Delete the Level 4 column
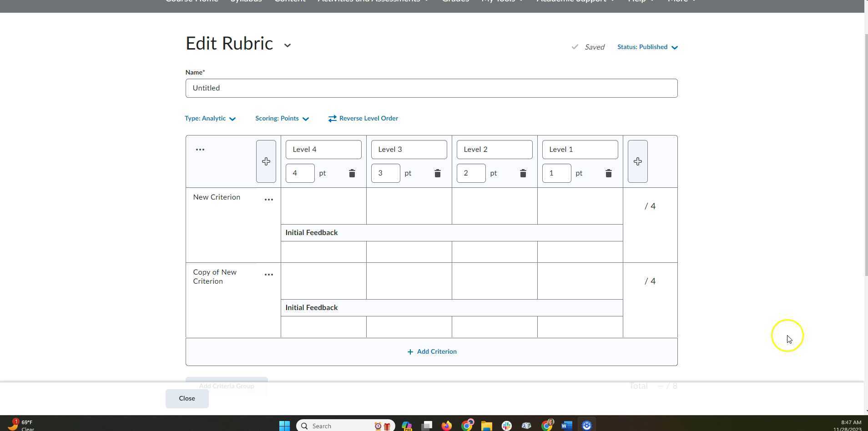 (352, 173)
